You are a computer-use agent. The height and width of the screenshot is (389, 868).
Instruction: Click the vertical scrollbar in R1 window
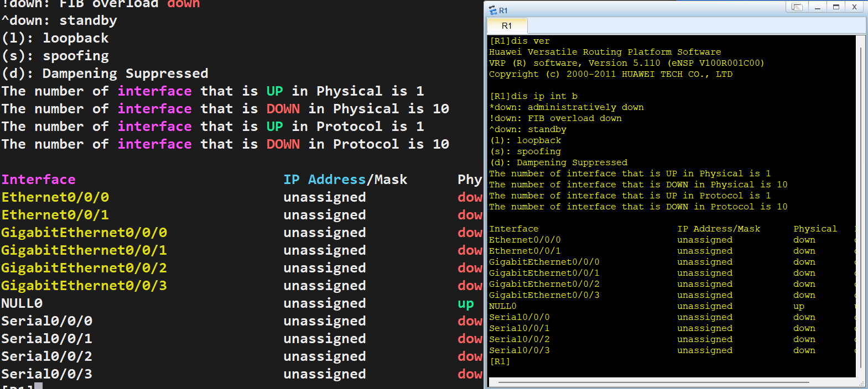click(860, 204)
